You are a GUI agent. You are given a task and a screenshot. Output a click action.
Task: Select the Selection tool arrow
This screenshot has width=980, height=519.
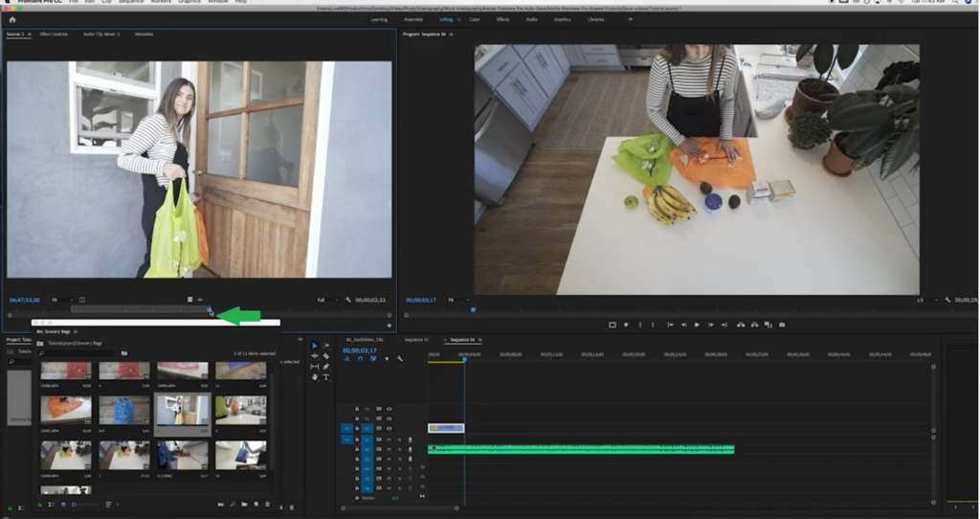(x=314, y=346)
